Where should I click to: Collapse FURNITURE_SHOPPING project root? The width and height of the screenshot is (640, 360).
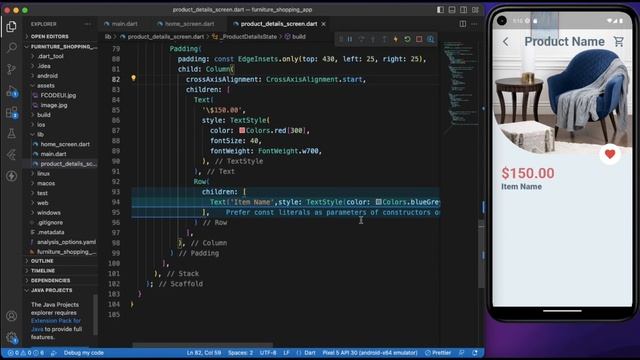(61, 47)
